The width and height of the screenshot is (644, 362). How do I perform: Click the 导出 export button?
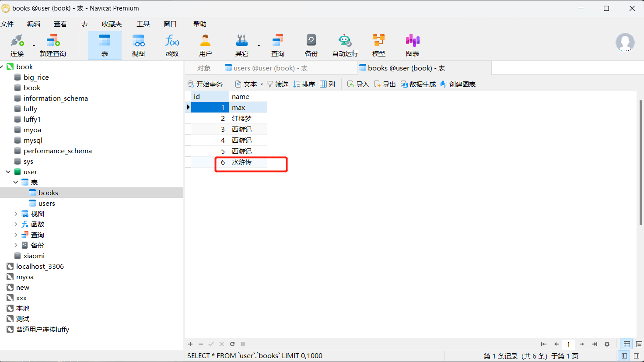point(385,84)
